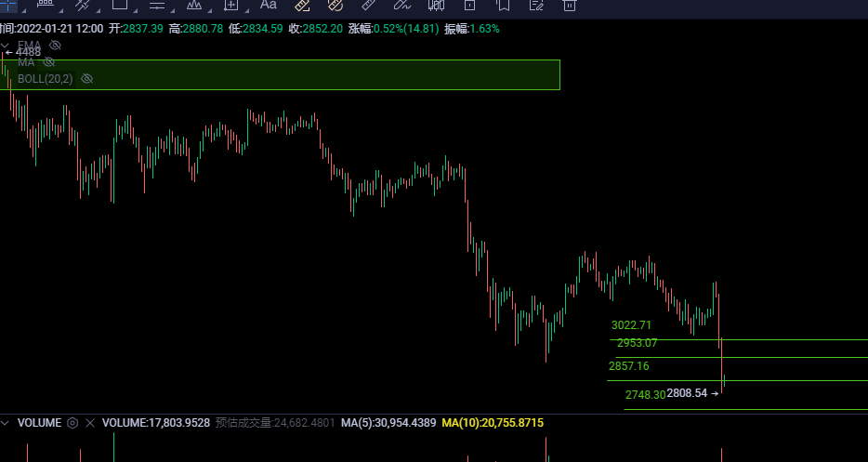
Task: Open the candlestick chart style icon
Action: click(x=436, y=5)
